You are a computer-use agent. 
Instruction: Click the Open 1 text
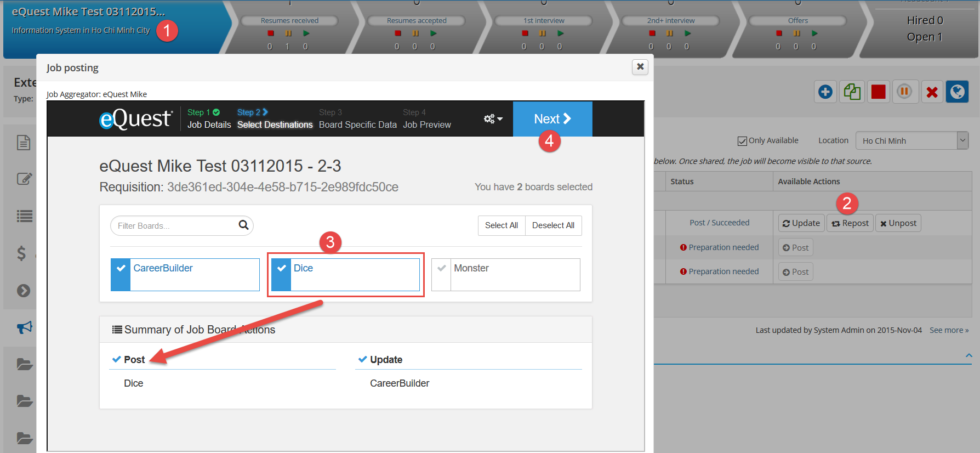click(924, 37)
